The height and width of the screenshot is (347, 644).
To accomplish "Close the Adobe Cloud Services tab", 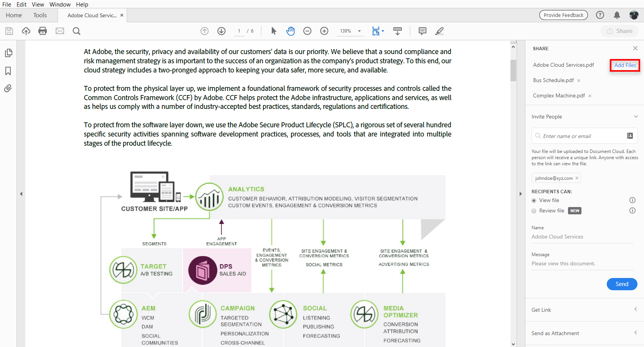I will (x=122, y=15).
